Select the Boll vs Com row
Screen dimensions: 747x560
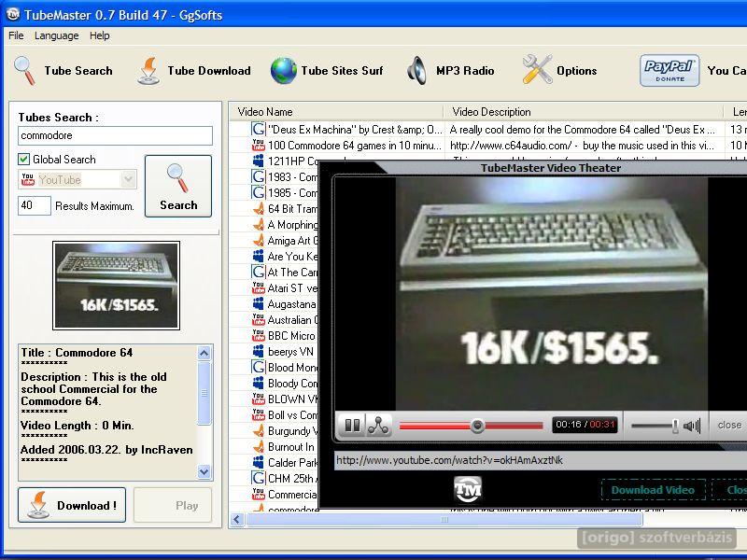coord(275,414)
